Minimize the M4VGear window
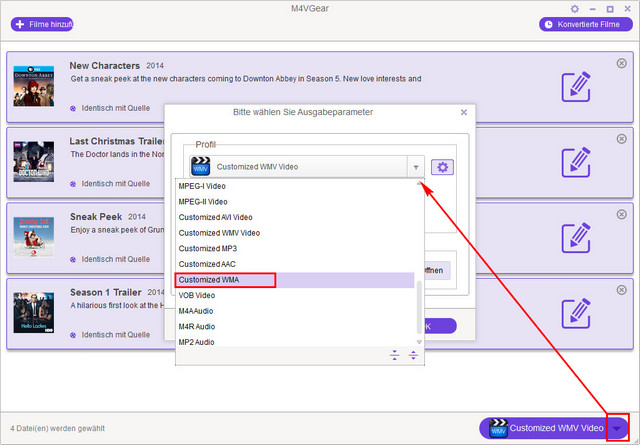Screen dimensions: 640x445 click(x=593, y=9)
